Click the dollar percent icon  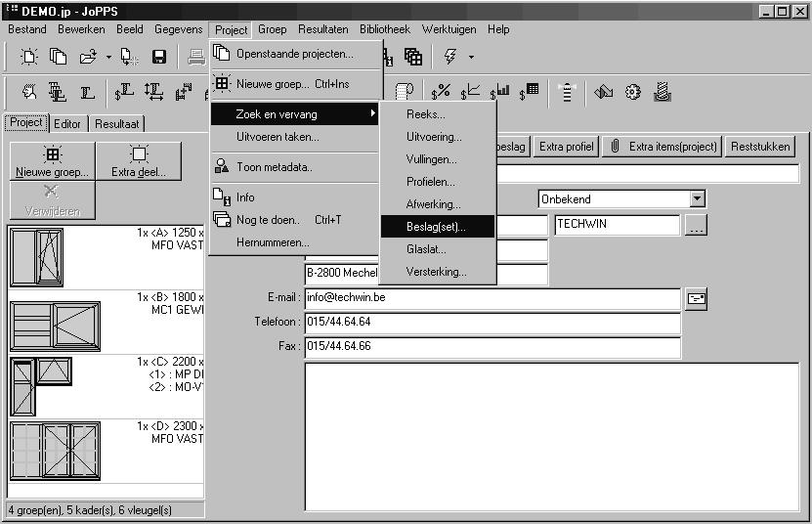(440, 92)
